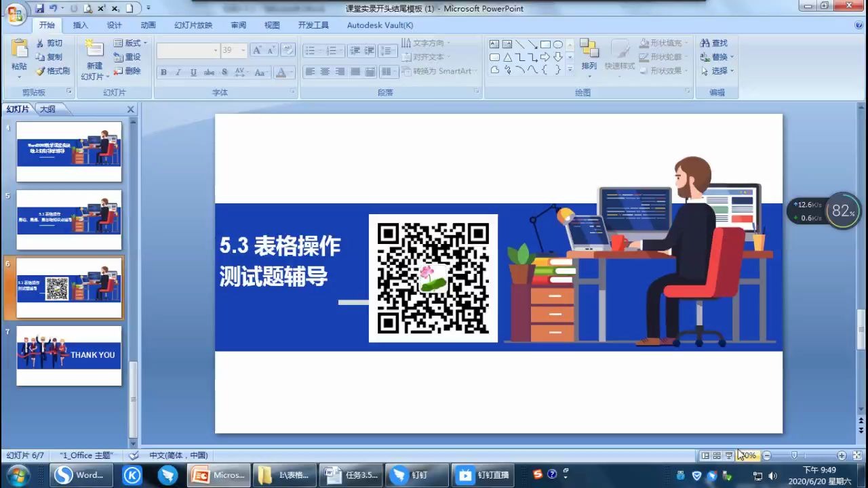
Task: Toggle bold formatting
Action: coord(163,72)
